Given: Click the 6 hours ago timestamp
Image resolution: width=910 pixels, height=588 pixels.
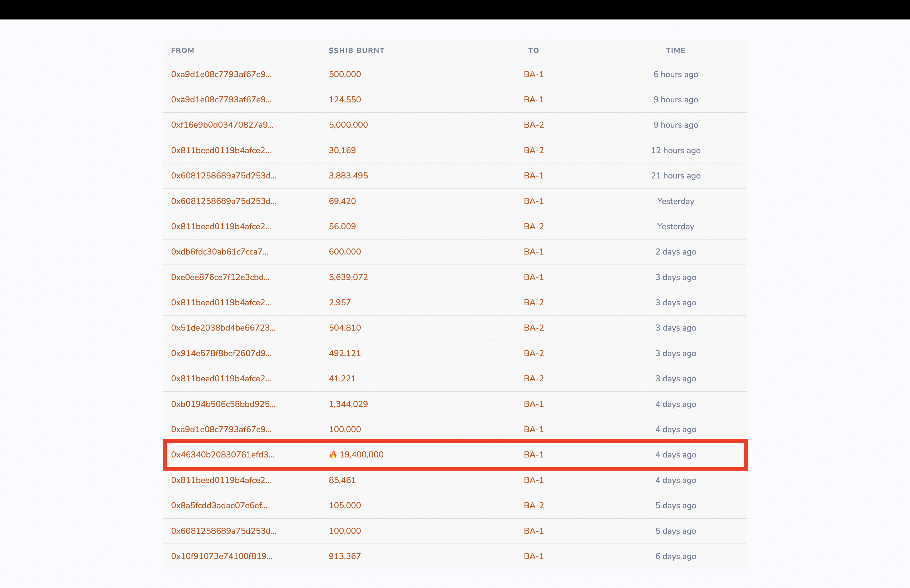Looking at the screenshot, I should [675, 74].
